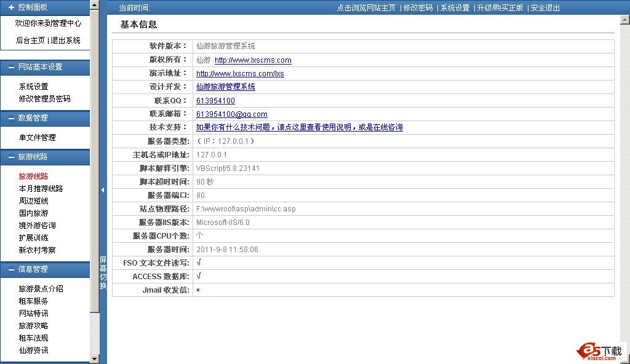The image size is (630, 364).
Task: Open 后台主页 link in sidebar
Action: [30, 40]
